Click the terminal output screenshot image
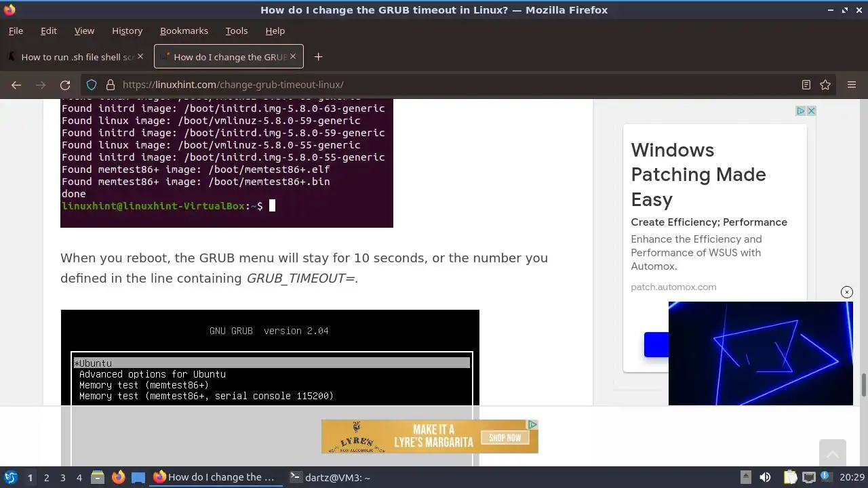 click(226, 163)
